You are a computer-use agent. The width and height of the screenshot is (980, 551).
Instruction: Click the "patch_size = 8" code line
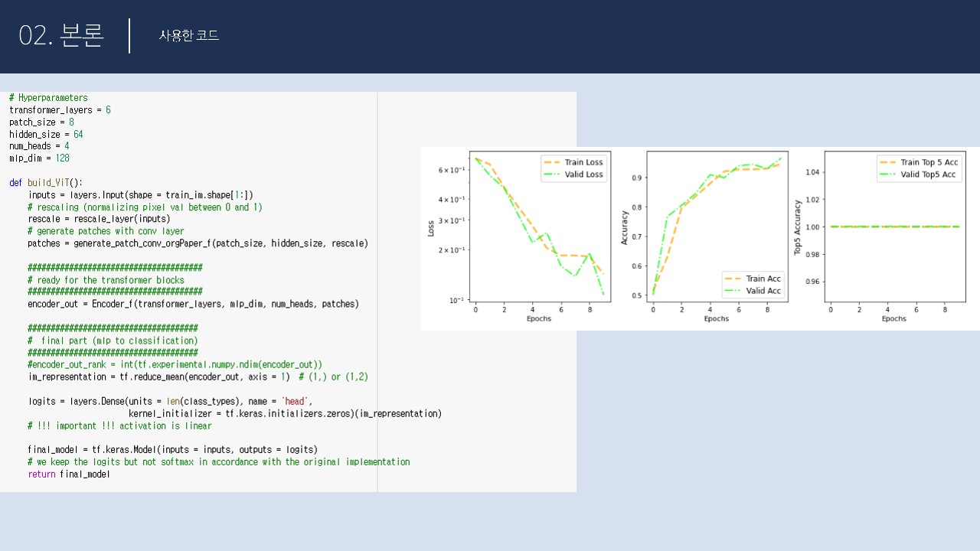41,122
